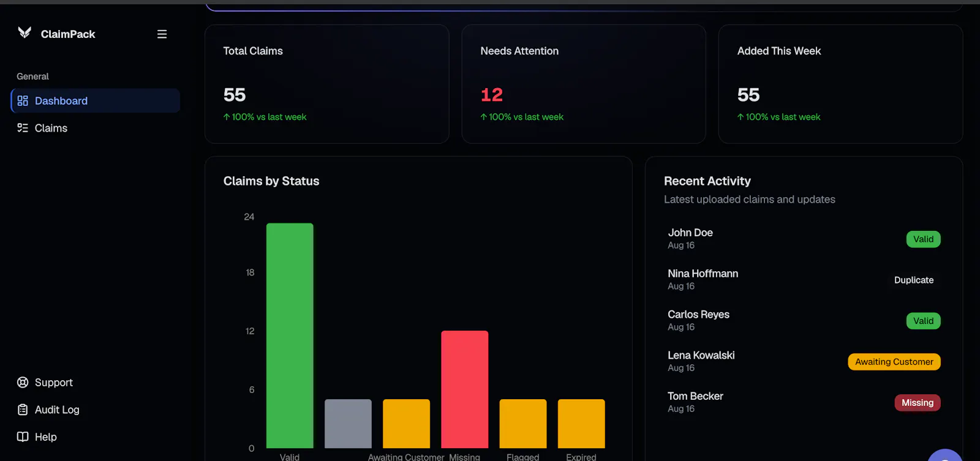Click Nina Hoffmann's Duplicate badge
Viewport: 980px width, 461px height.
pos(914,280)
